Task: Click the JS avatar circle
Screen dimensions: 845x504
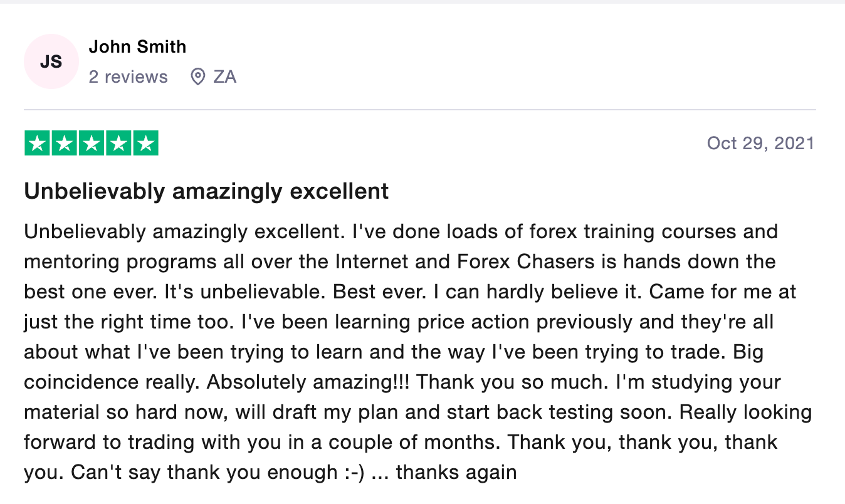Action: [51, 61]
